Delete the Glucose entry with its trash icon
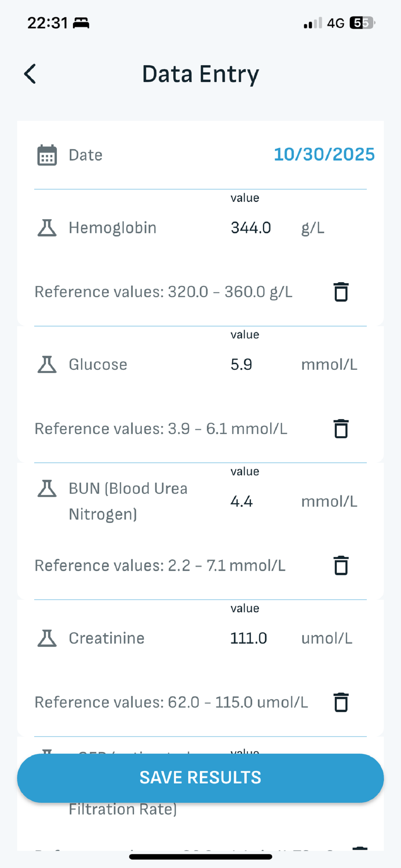Screen dimensions: 401x868 341,429
